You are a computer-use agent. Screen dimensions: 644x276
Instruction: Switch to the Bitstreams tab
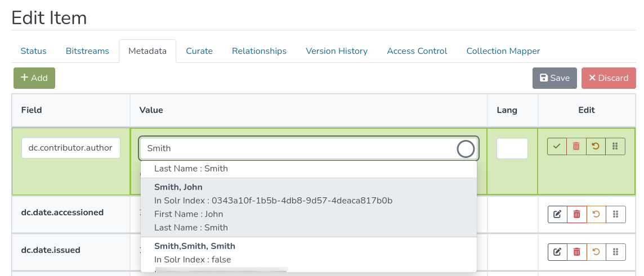click(x=87, y=51)
